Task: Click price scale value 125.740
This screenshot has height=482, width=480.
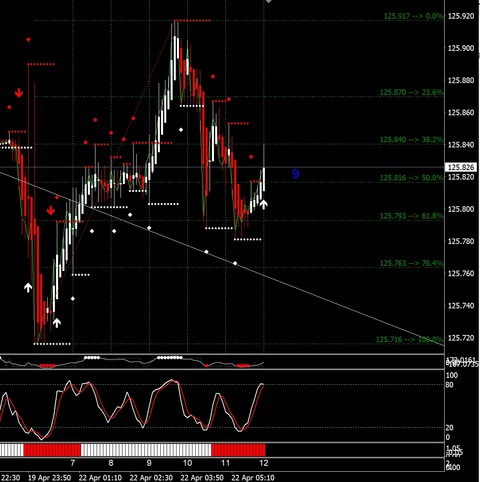Action: 461,306
